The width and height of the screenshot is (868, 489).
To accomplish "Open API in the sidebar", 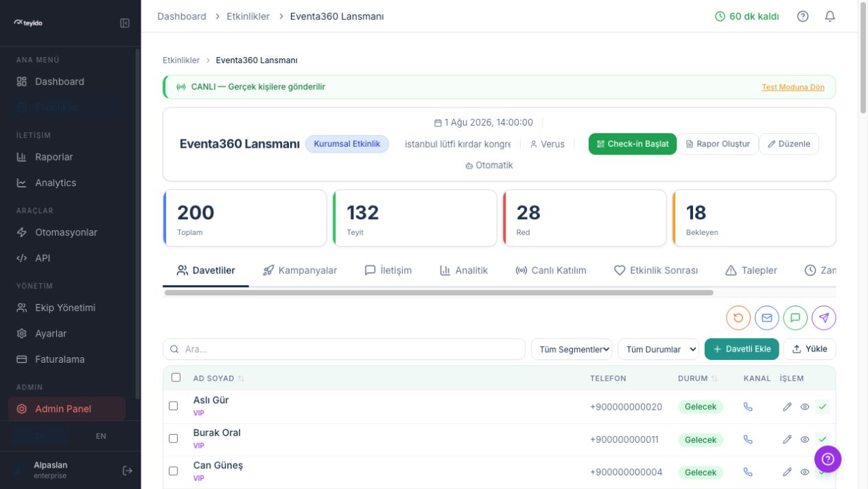I will 67,258.
